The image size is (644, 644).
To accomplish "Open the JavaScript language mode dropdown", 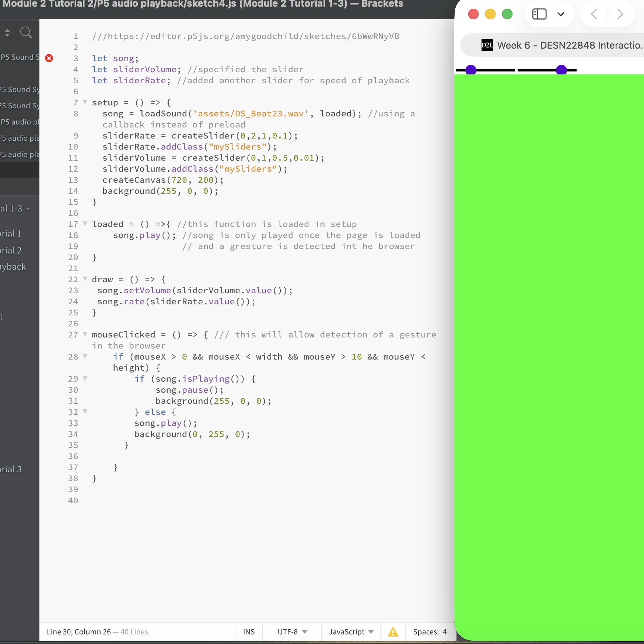I will tap(351, 632).
